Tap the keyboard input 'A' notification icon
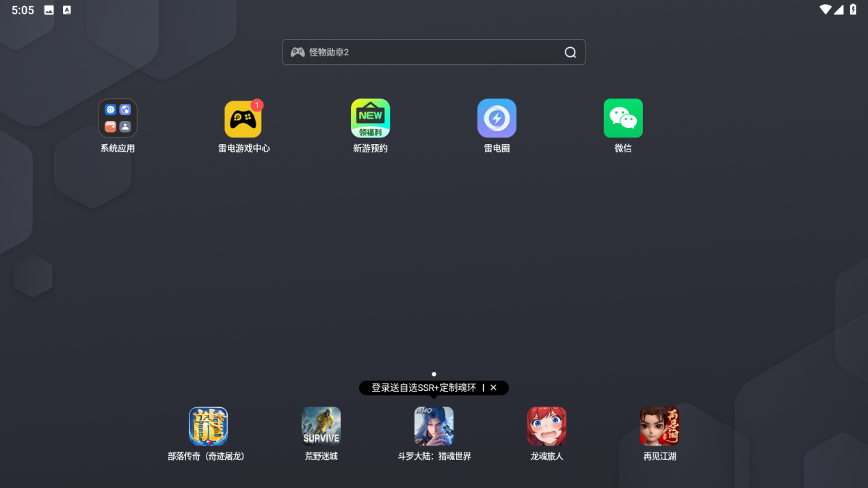Image resolution: width=868 pixels, height=488 pixels. [x=67, y=10]
